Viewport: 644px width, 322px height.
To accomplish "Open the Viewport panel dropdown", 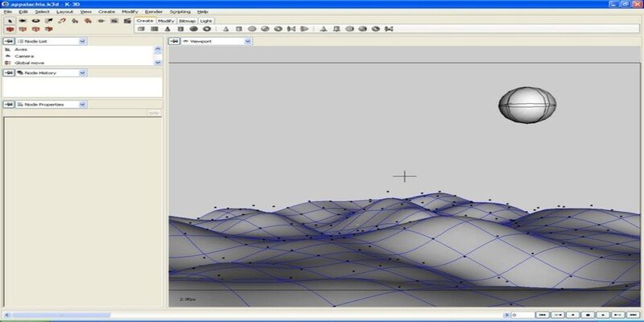I will click(248, 41).
